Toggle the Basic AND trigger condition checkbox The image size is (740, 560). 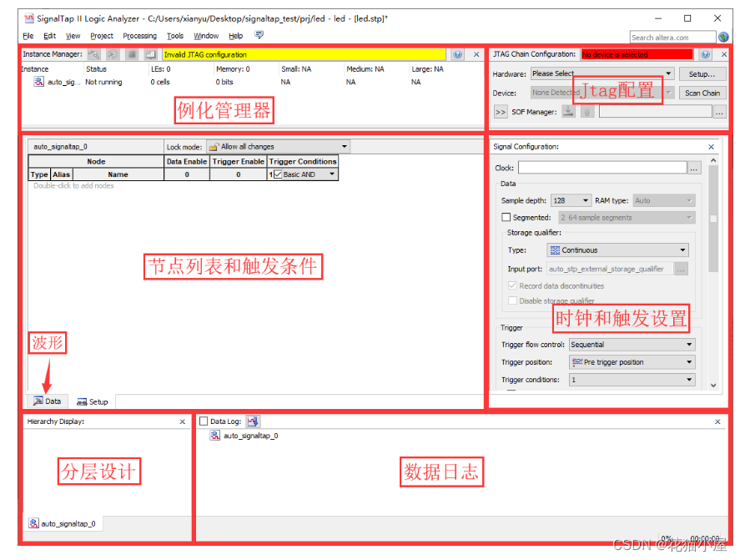[278, 174]
